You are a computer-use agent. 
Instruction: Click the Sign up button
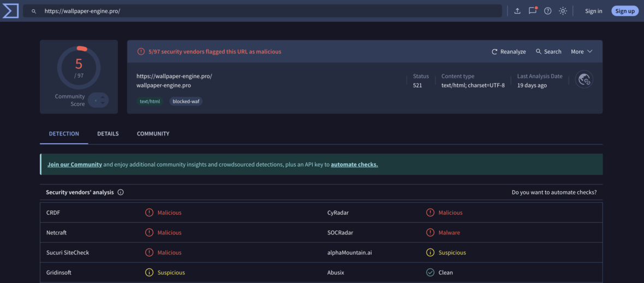coord(625,11)
